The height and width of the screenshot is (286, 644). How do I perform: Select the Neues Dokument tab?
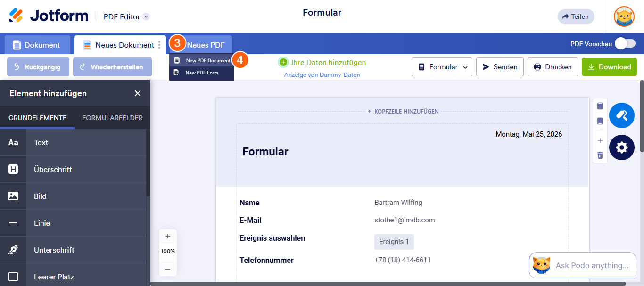point(120,45)
